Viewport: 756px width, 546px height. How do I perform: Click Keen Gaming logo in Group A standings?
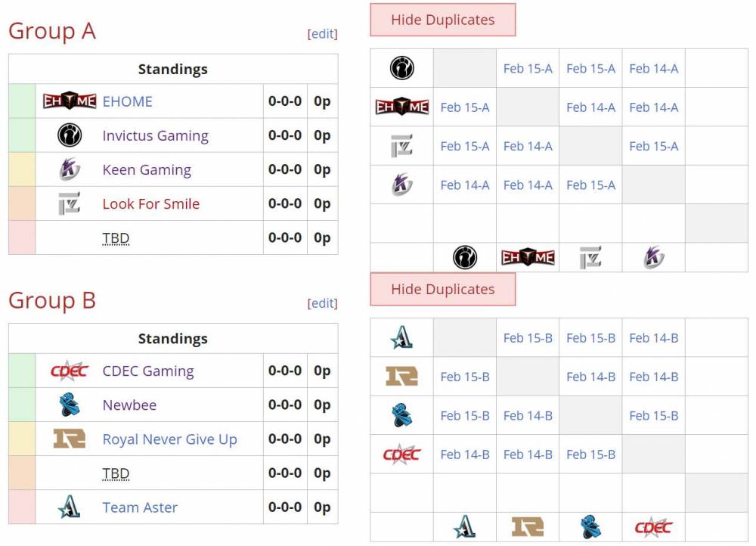[x=70, y=169]
